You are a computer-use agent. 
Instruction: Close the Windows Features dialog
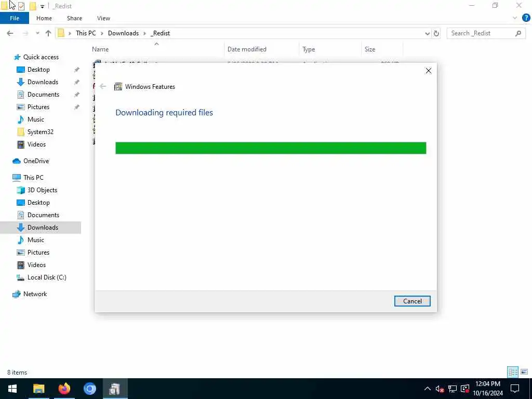(x=429, y=71)
